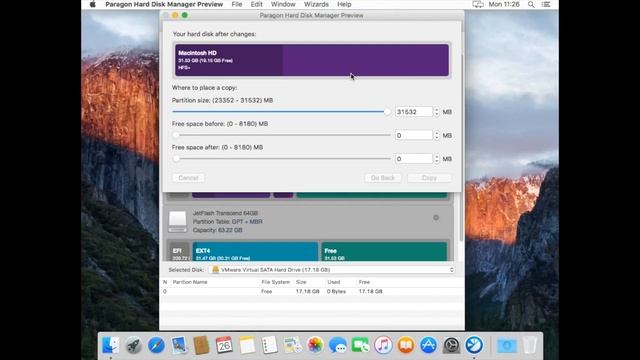Select the EFI partition block on JetFlash
This screenshot has width=640, height=360.
coord(178,251)
